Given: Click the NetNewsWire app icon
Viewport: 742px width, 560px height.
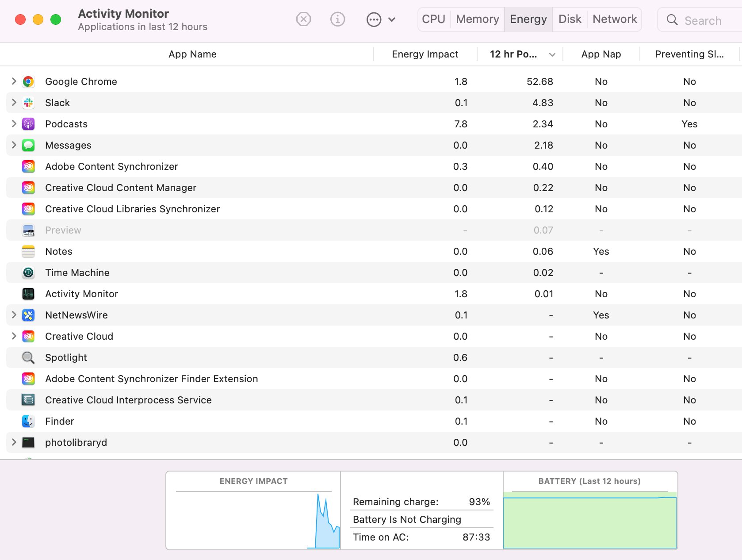Looking at the screenshot, I should click(28, 315).
